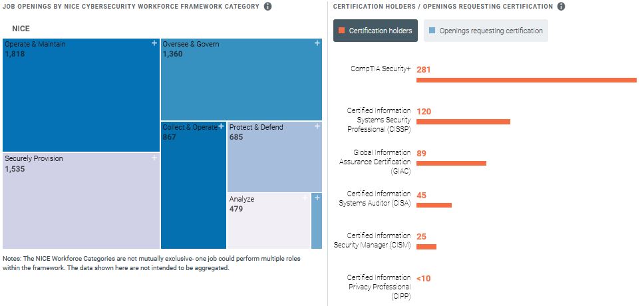The height and width of the screenshot is (306, 644).
Task: Click plus icon on Collect & Operate tile
Action: (x=222, y=126)
